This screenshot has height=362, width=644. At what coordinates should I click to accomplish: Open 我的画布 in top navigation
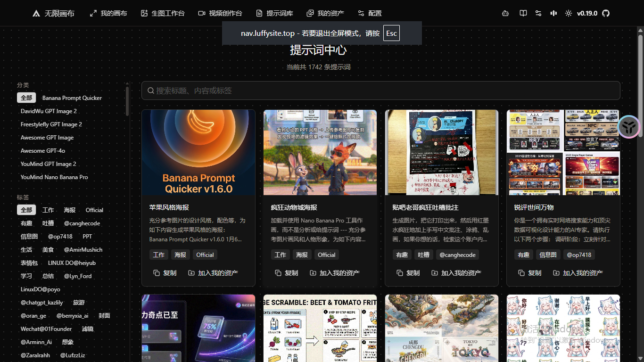108,13
